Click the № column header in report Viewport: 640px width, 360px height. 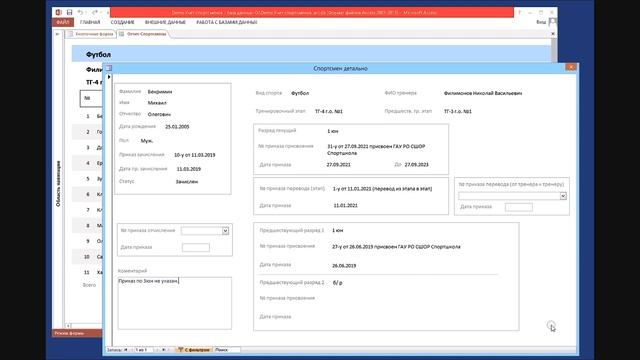coord(87,98)
